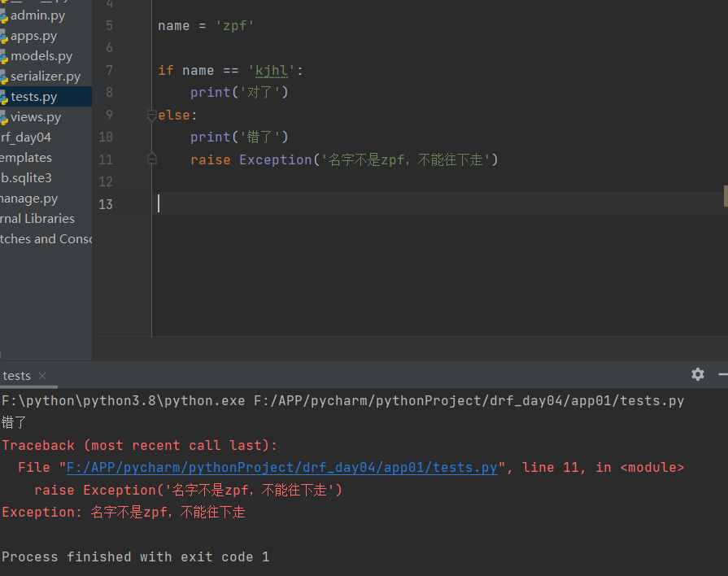Click the 'Exception: 名字不是zpf' output line
The height and width of the screenshot is (576, 728).
click(124, 513)
